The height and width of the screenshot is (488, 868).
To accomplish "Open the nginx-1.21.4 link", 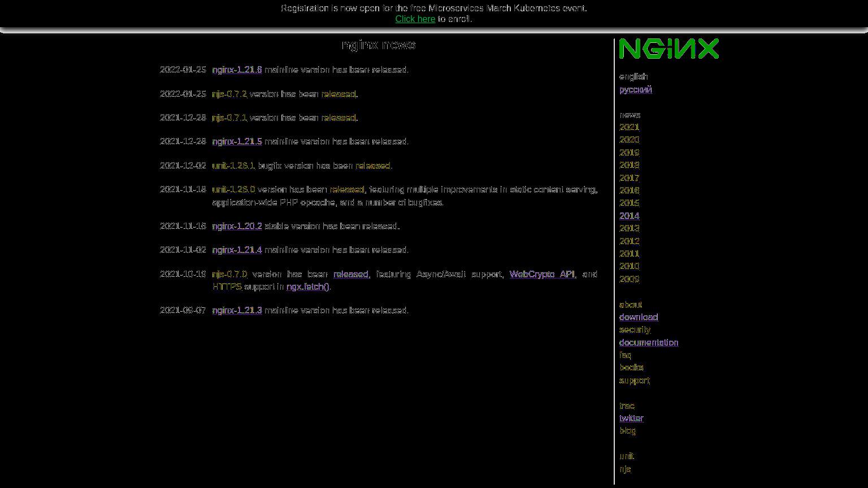I will 237,250.
